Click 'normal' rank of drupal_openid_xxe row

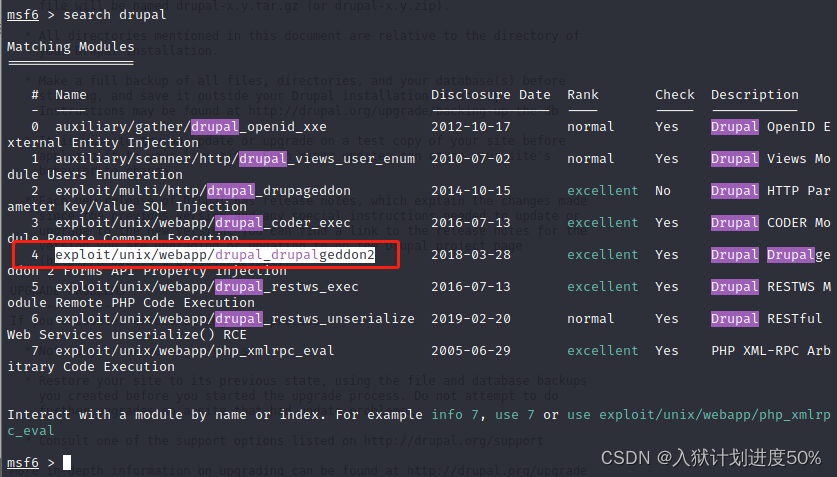pos(591,127)
